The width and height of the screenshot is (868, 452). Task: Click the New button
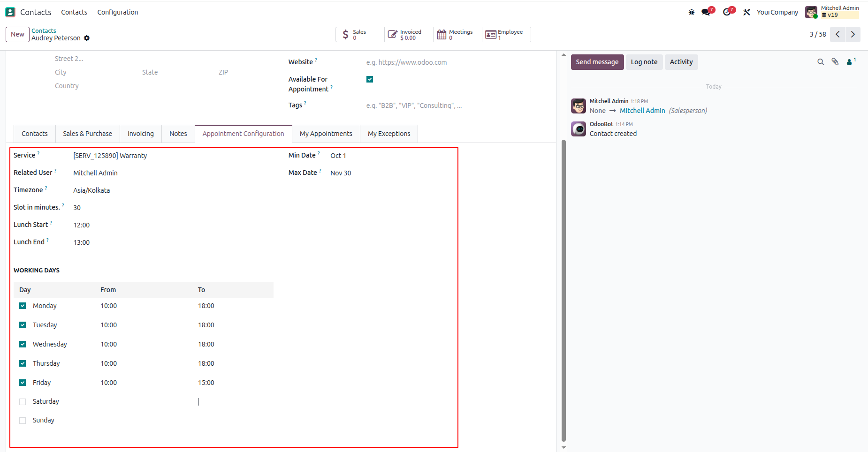pyautogui.click(x=17, y=34)
